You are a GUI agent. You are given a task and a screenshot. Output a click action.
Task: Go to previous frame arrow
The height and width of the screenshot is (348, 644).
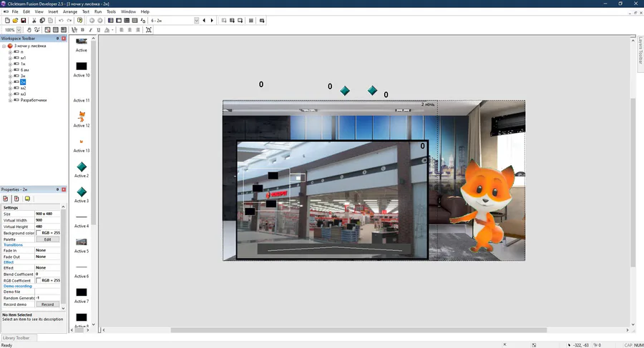tap(204, 21)
